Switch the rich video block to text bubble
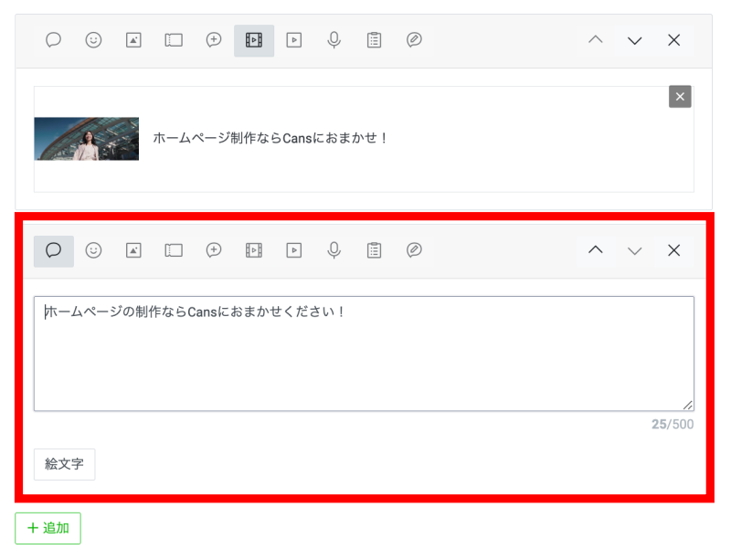The image size is (731, 560). pos(54,40)
